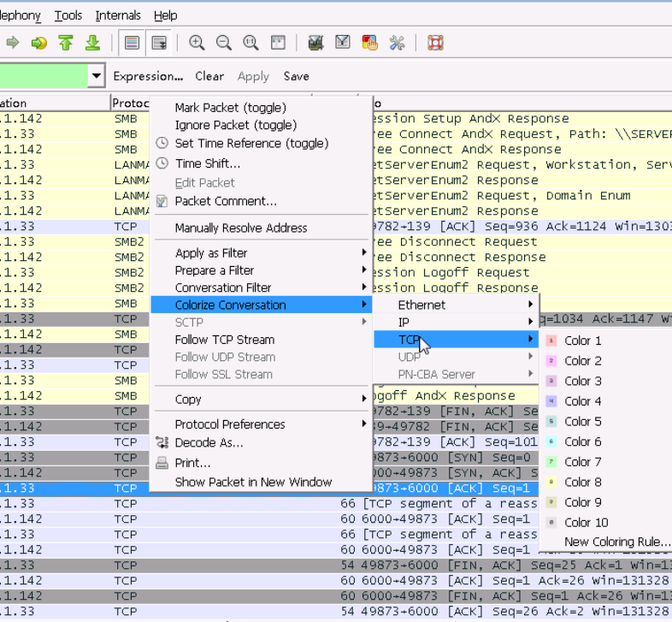Image resolution: width=672 pixels, height=622 pixels.
Task: Toggle auto scroll in live capture
Action: (158, 43)
